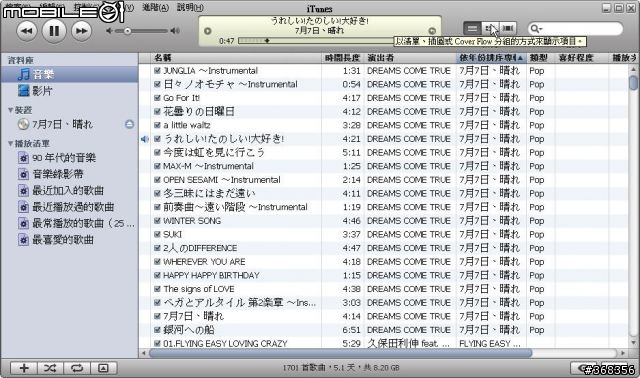Image resolution: width=640 pixels, height=378 pixels.
Task: Adjust the volume slider knob
Action: coord(127,31)
